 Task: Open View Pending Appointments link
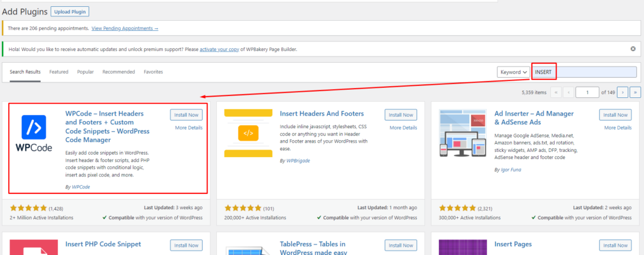pyautogui.click(x=125, y=28)
